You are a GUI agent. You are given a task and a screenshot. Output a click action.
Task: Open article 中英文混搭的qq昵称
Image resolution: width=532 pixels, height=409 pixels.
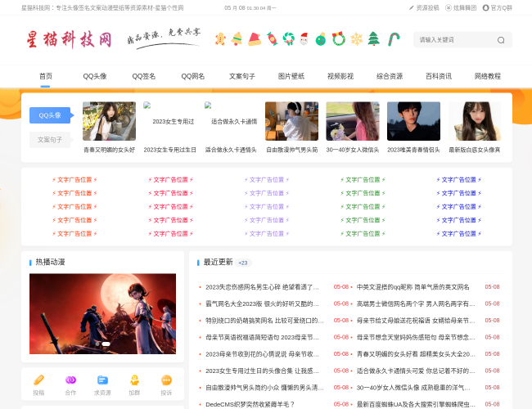click(413, 287)
